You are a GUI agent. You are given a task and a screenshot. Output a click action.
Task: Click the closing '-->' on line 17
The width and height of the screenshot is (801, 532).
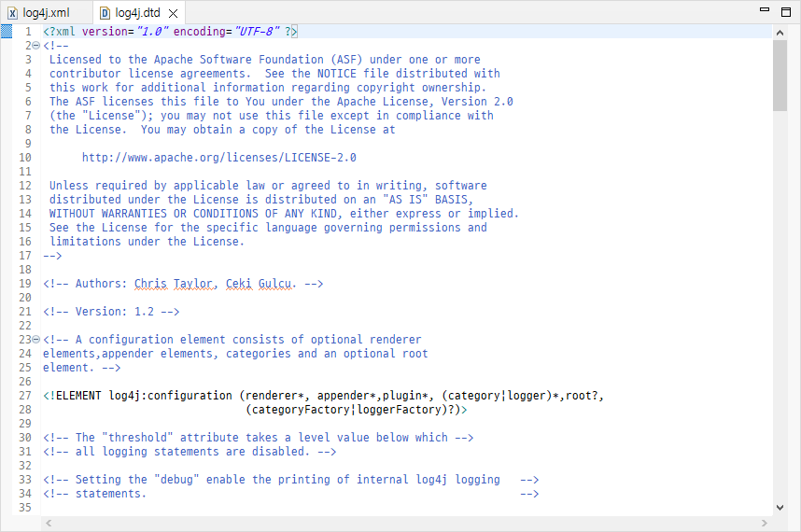coord(52,256)
